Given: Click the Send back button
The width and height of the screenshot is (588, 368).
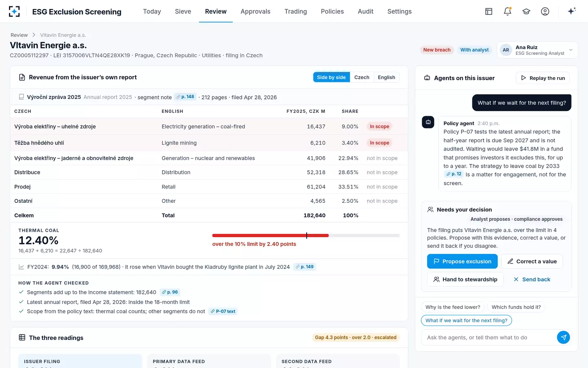Looking at the screenshot, I should 532,279.
